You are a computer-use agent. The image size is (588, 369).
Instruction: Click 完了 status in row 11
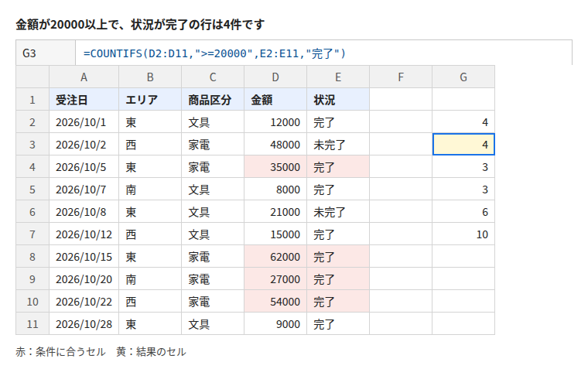point(338,323)
